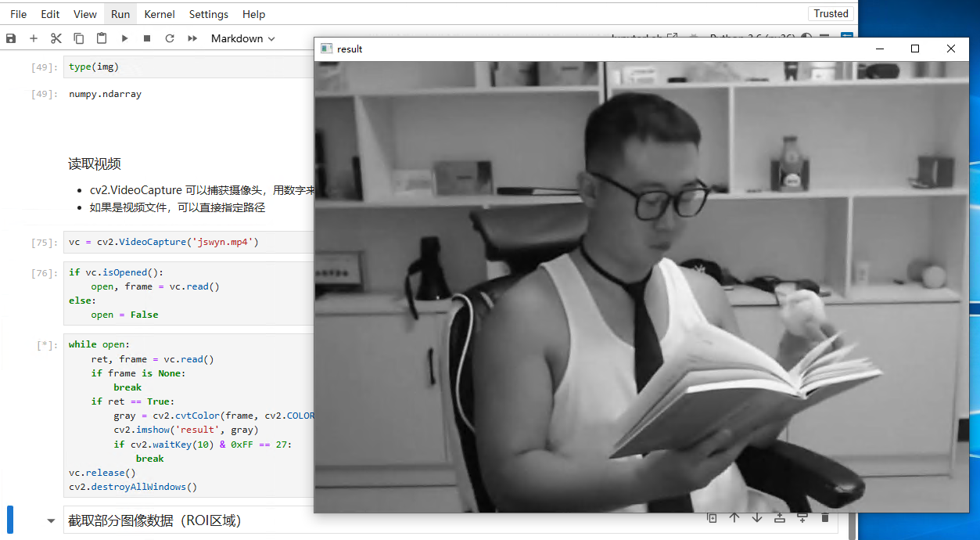Open the Markdown cell type dropdown
Image resolution: width=980 pixels, height=540 pixels.
[x=242, y=38]
